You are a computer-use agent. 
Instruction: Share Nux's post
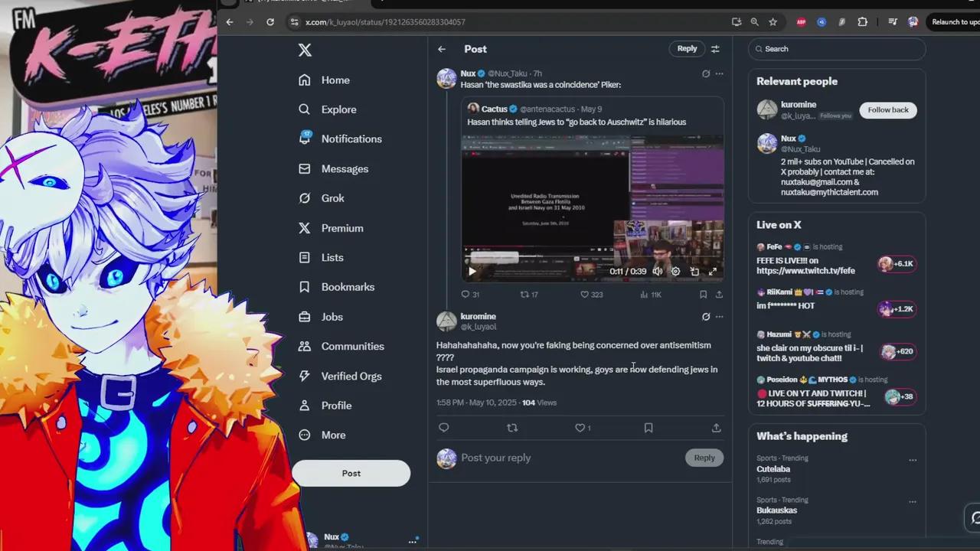[x=719, y=294]
